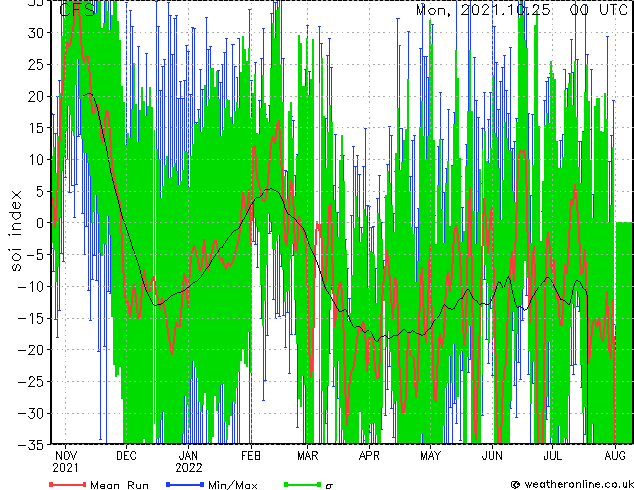
Task: Click the sigma symbol legend label
Action: coord(329,486)
